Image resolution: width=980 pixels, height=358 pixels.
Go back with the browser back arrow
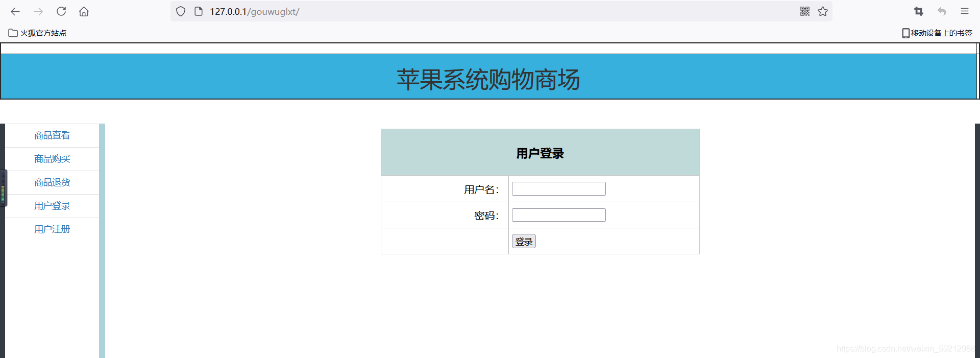point(15,11)
